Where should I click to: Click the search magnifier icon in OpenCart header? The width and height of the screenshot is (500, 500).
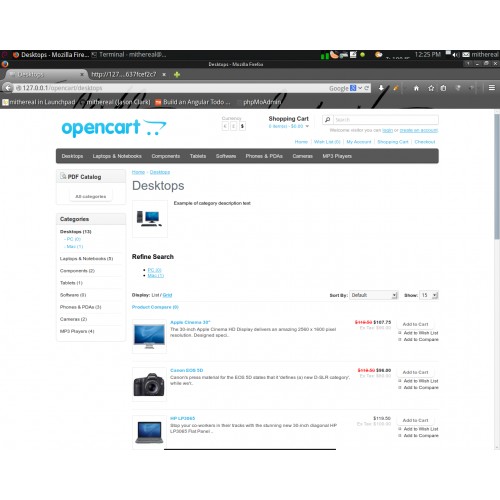[x=327, y=120]
